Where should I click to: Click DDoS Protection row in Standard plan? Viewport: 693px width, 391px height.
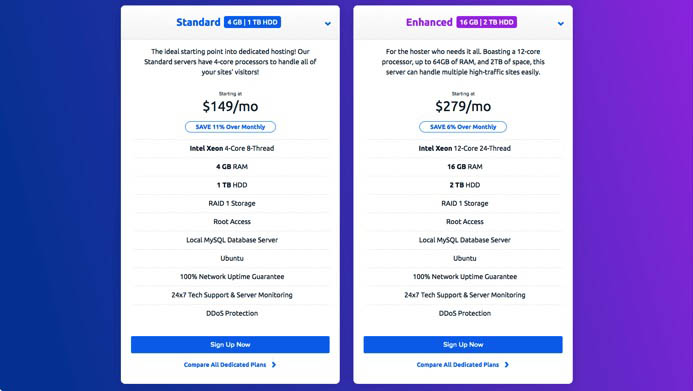(x=232, y=313)
